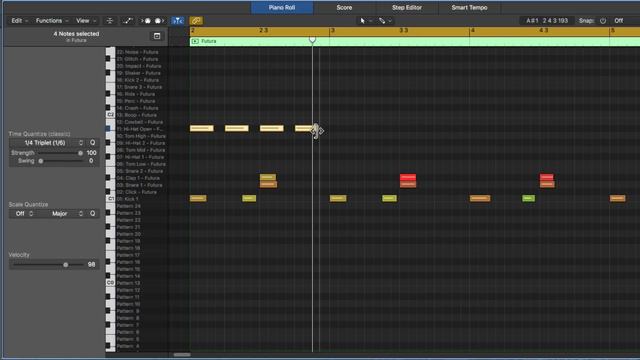Click the inspector window icon beside Notes selected
640x360 pixels.
(x=157, y=36)
